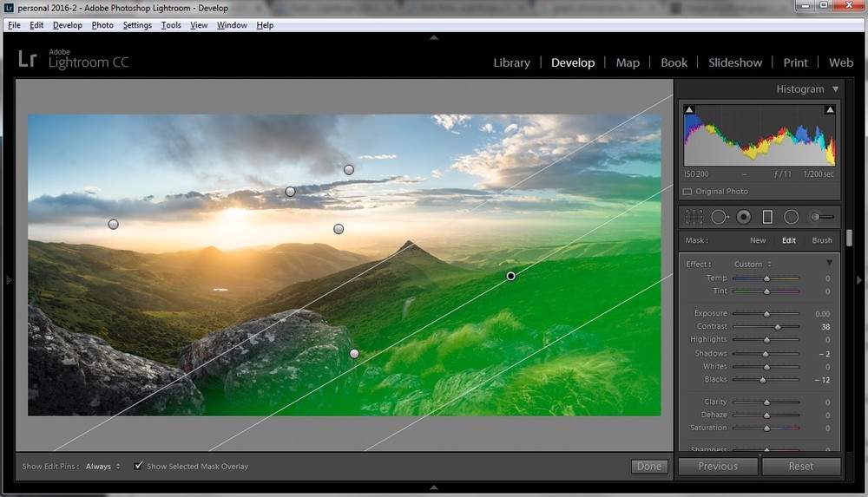Switch to the Web module
Image resolution: width=868 pixels, height=497 pixels.
(841, 62)
